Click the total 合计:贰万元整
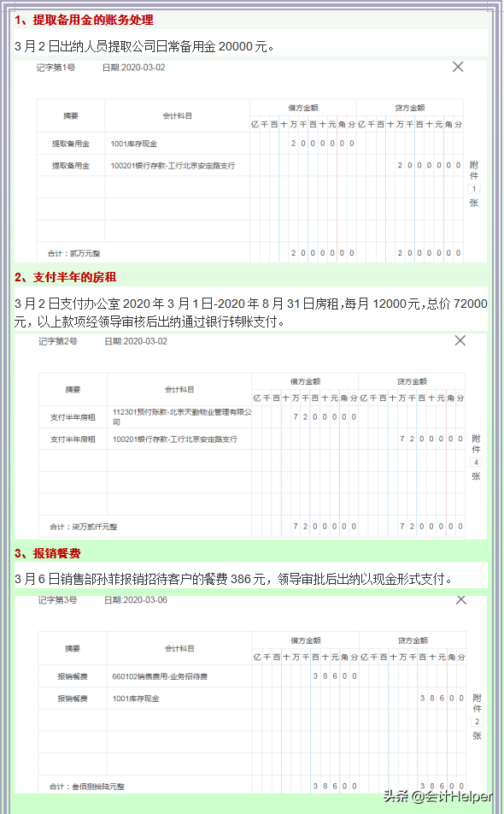504x814 pixels. (73, 253)
